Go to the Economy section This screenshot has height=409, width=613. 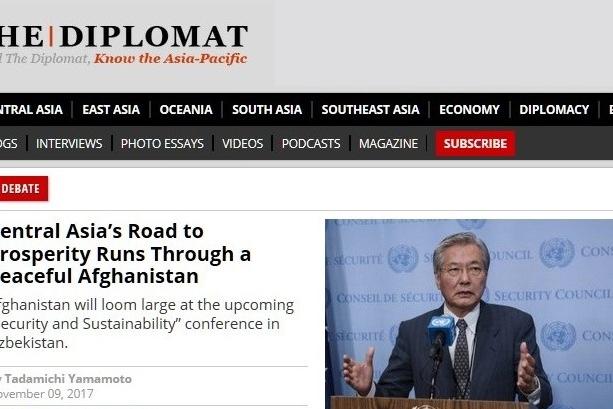tap(469, 109)
